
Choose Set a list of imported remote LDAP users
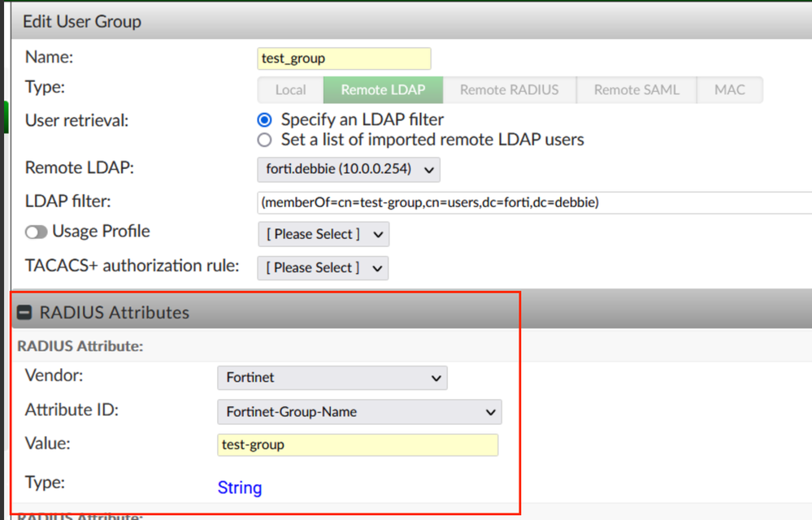point(265,140)
